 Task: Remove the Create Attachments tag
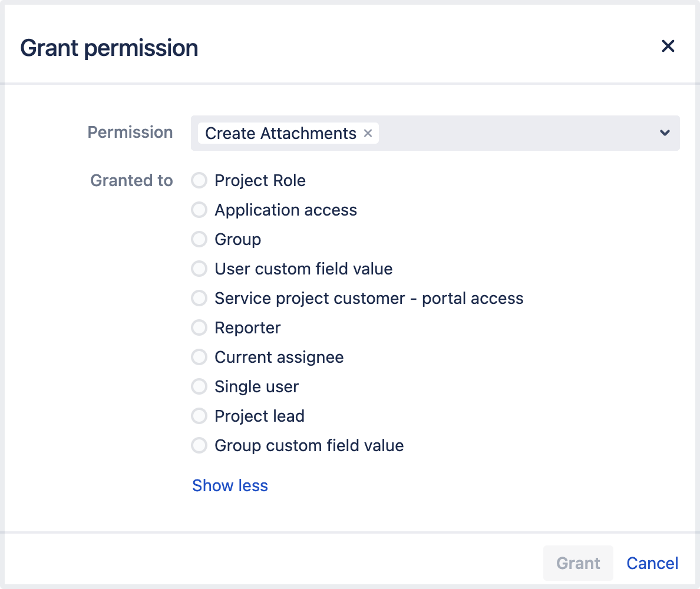click(368, 134)
